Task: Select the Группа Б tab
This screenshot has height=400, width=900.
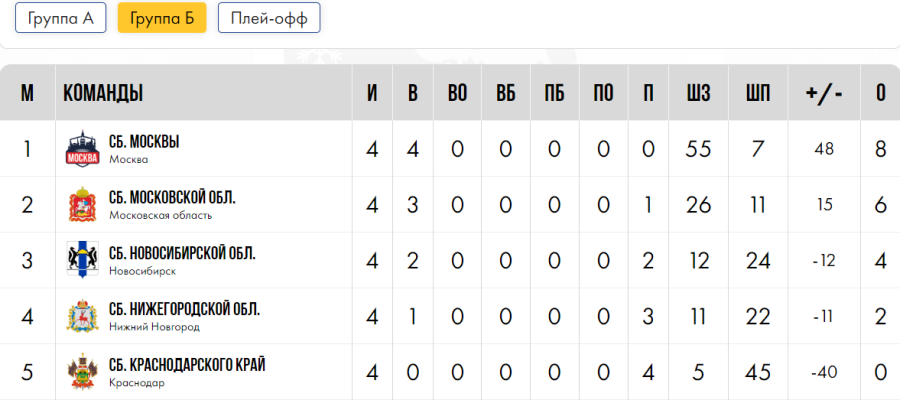Action: click(162, 18)
